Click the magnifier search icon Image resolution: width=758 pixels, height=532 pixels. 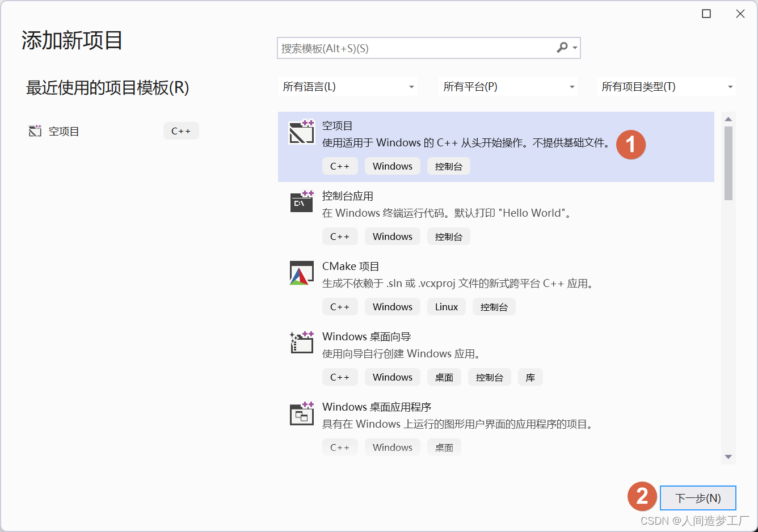[x=561, y=48]
